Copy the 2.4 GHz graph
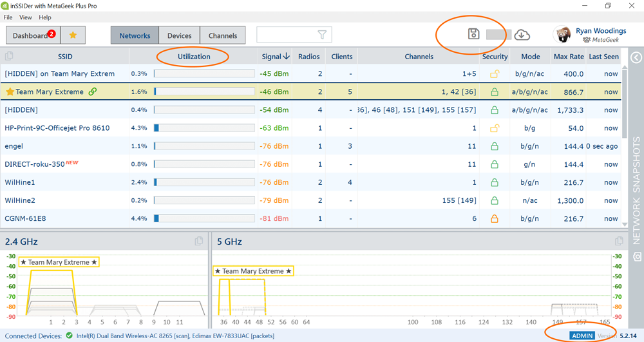The width and height of the screenshot is (644, 342). click(x=199, y=242)
